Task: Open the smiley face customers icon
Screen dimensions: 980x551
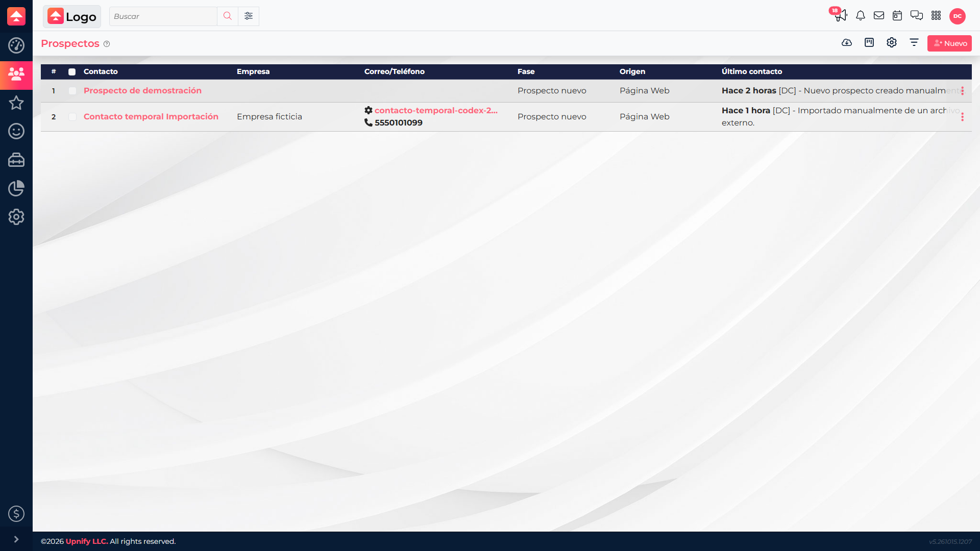Action: (16, 132)
